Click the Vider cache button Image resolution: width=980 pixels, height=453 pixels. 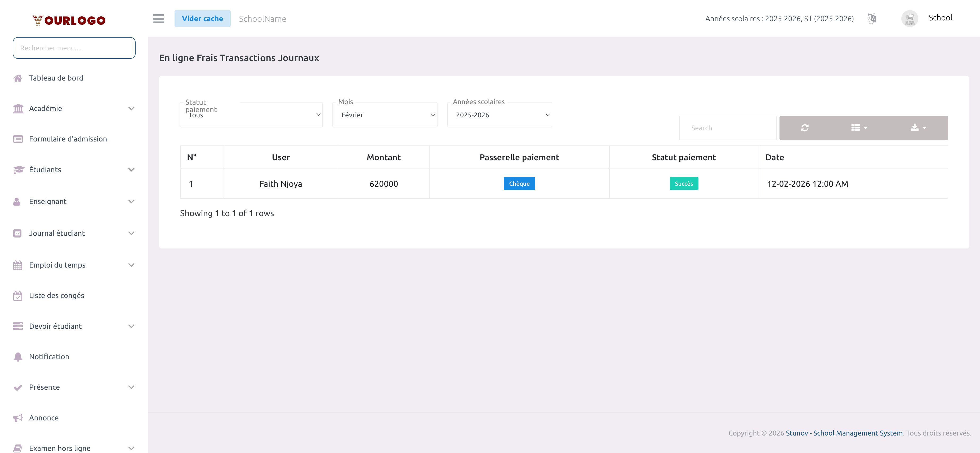(x=202, y=18)
